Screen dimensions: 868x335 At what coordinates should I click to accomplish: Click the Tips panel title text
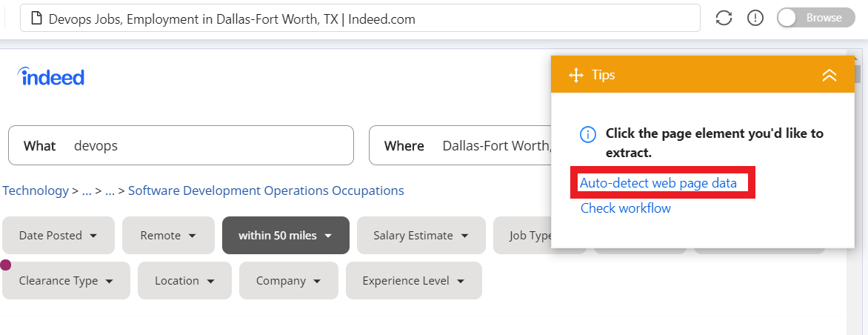[x=604, y=75]
